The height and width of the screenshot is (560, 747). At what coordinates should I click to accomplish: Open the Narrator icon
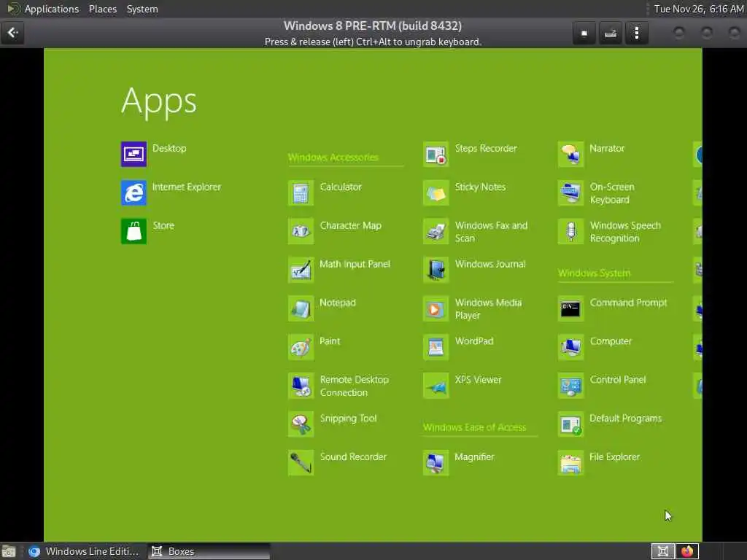(570, 155)
